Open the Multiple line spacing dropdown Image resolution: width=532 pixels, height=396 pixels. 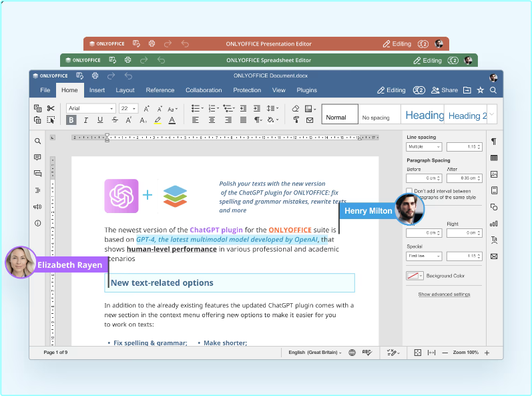click(424, 146)
